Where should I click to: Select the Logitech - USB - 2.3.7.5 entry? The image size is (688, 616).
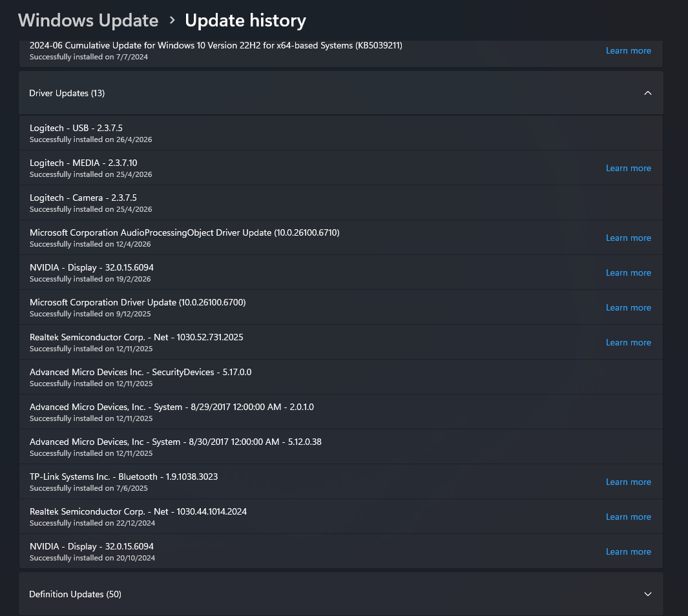click(341, 133)
